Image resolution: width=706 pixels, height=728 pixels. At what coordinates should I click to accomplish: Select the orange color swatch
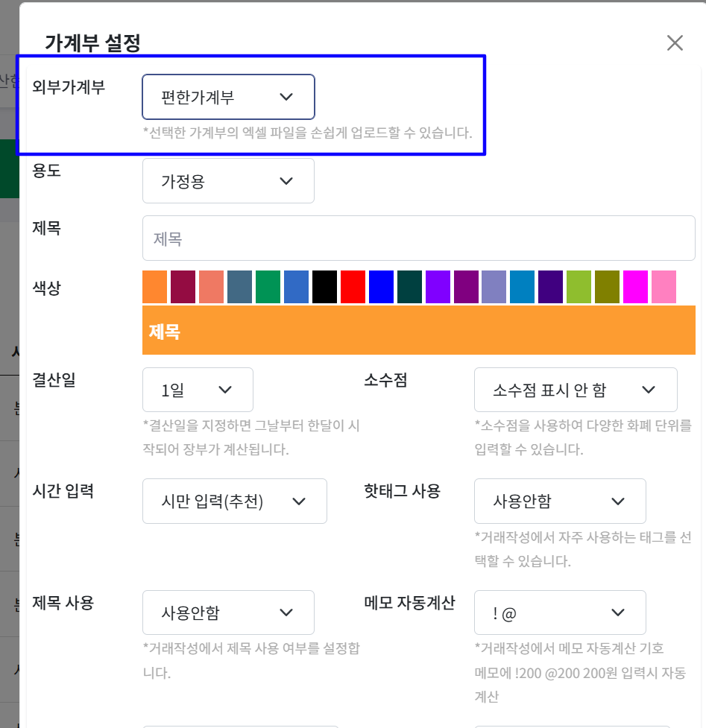click(154, 287)
